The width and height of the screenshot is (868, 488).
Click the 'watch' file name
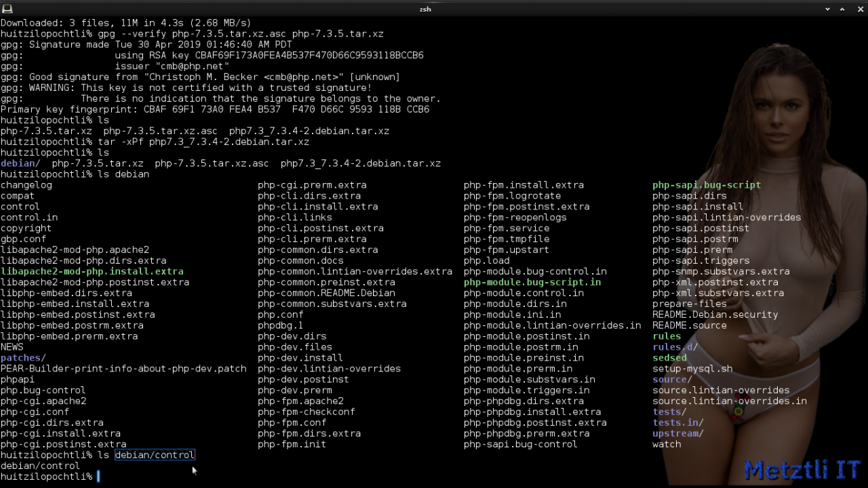667,445
